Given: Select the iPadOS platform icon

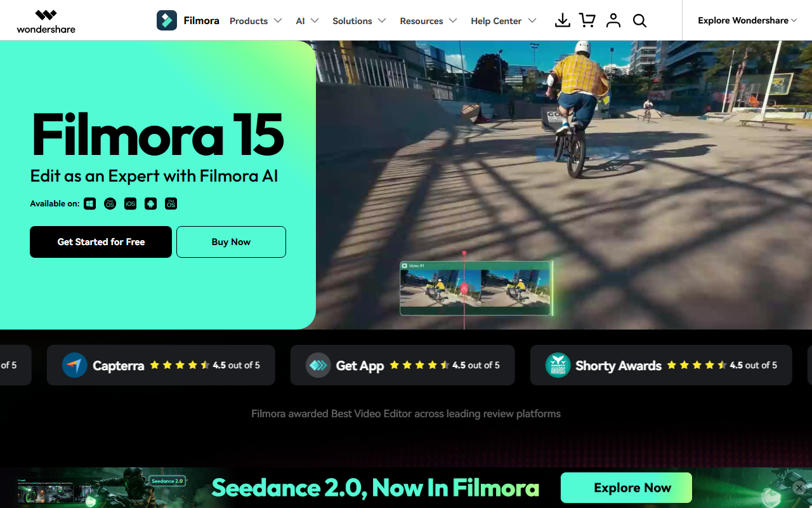Looking at the screenshot, I should [171, 204].
